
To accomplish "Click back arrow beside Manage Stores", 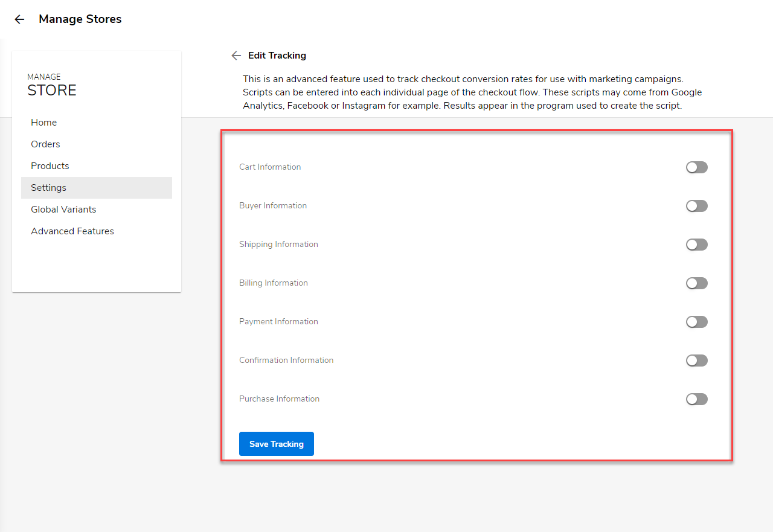I will click(x=19, y=19).
